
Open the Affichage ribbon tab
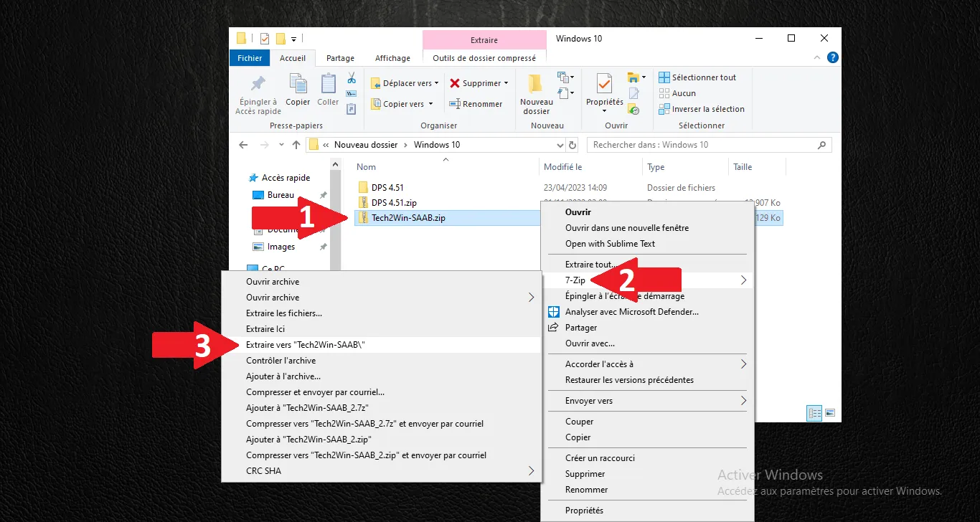tap(392, 58)
